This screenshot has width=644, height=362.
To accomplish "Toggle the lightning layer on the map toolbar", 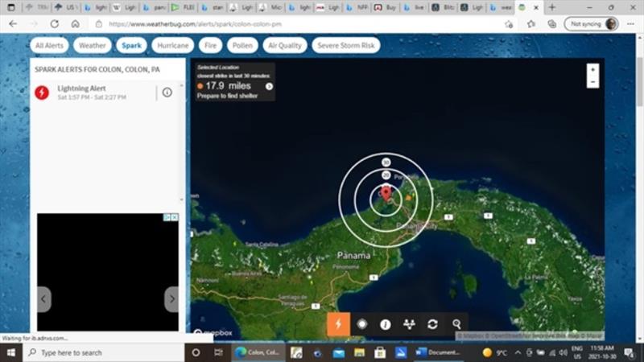I will click(x=338, y=324).
